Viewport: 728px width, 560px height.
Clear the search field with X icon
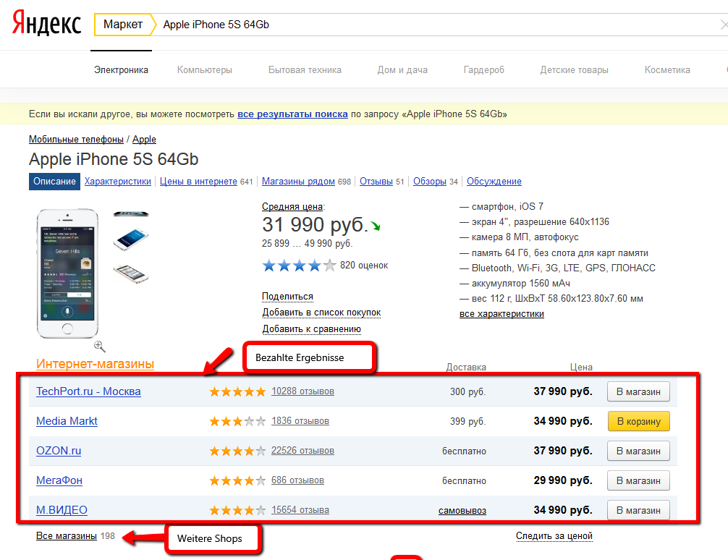[x=724, y=25]
